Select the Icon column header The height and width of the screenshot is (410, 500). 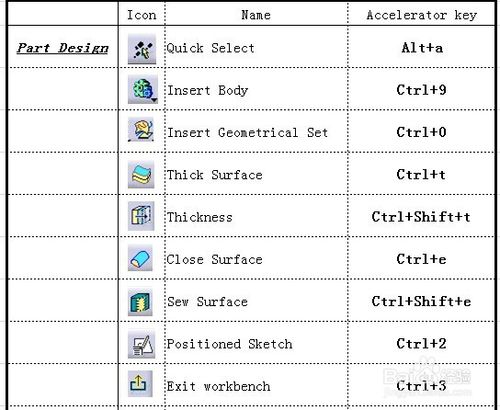142,15
